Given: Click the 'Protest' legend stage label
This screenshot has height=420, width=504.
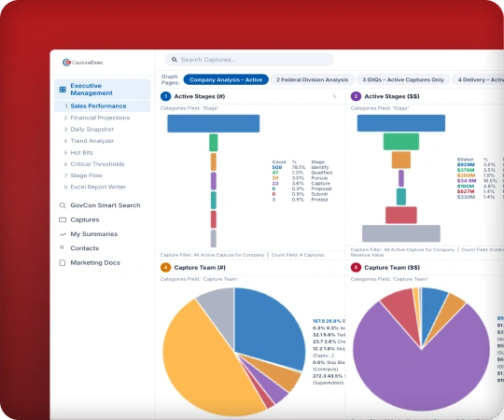Looking at the screenshot, I should coord(319,200).
